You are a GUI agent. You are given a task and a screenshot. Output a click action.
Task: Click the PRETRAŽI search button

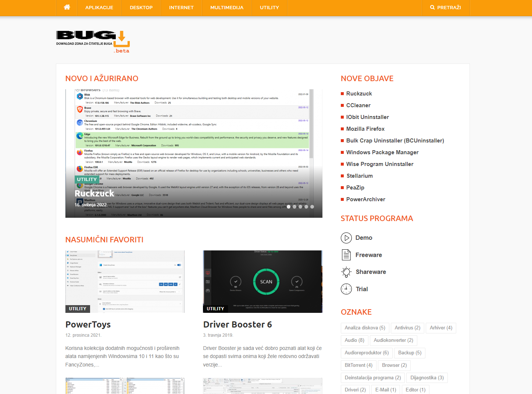point(446,8)
